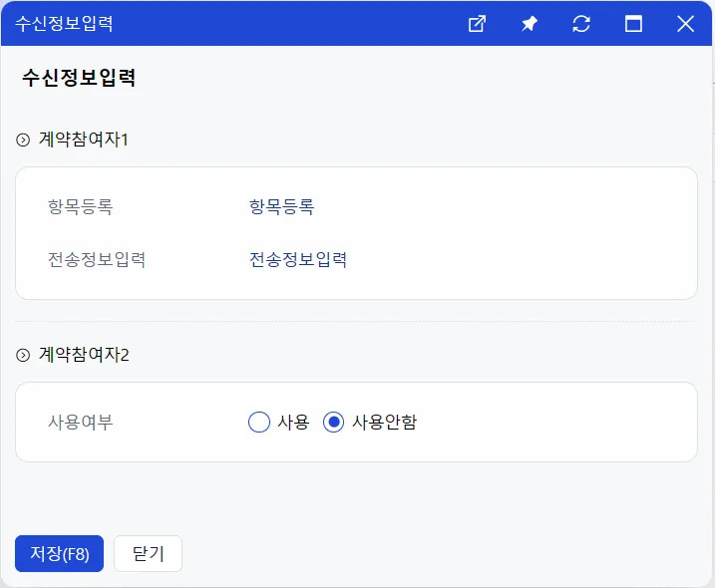715x588 pixels.
Task: Open the blue 전송정보입력 link
Action: click(298, 260)
